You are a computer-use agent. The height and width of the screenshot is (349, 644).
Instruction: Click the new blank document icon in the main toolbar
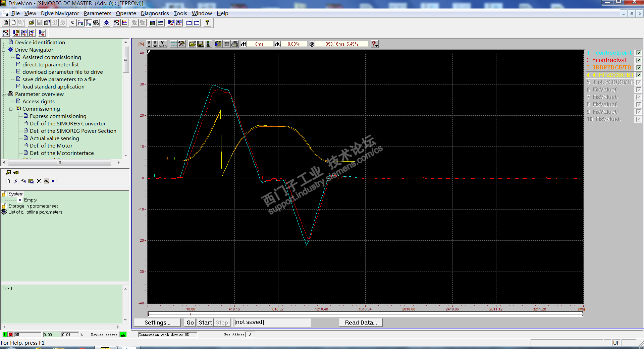[x=13, y=23]
